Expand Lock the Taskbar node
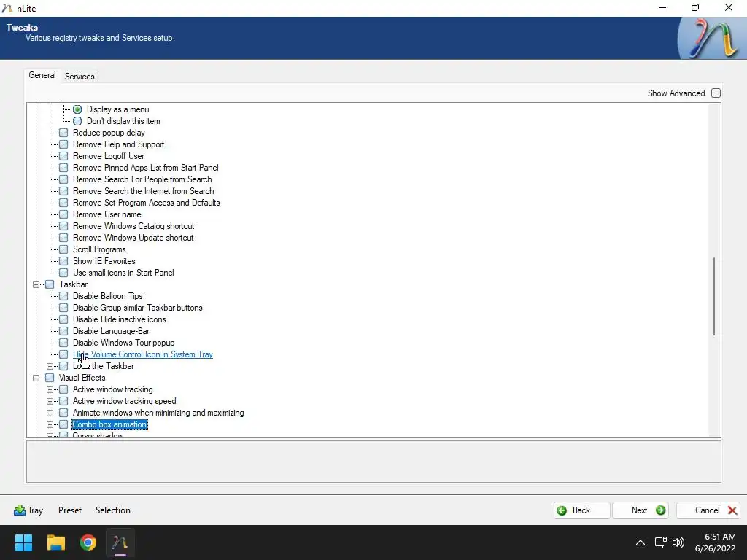The width and height of the screenshot is (747, 560). [x=50, y=366]
